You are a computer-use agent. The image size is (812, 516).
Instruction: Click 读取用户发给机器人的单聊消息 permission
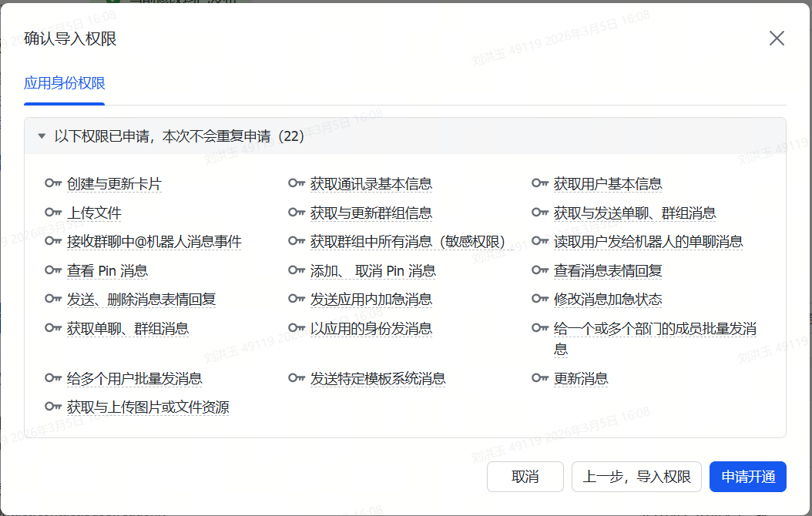pos(648,242)
